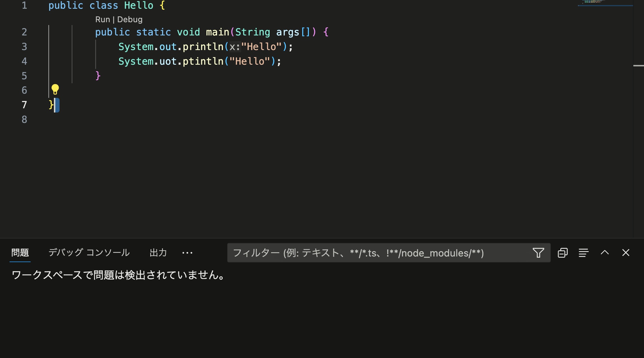Open the quick fix lightbulb on line 6
The image size is (644, 358).
point(55,90)
